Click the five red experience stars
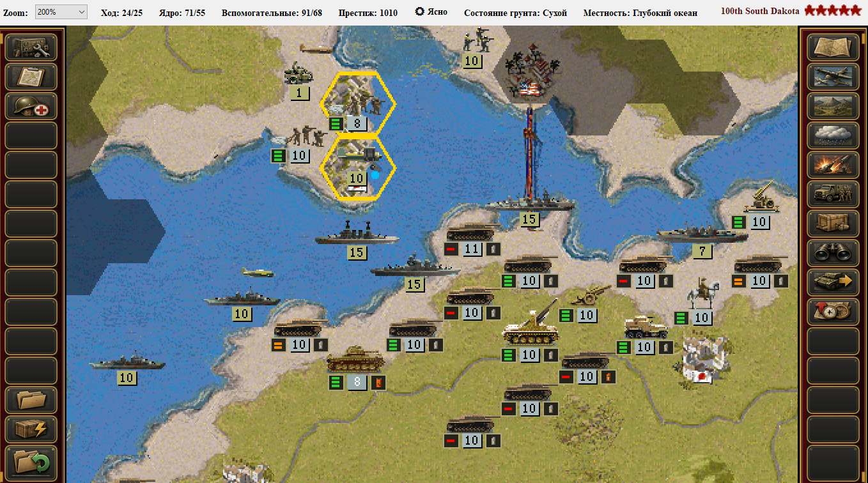 pyautogui.click(x=833, y=10)
